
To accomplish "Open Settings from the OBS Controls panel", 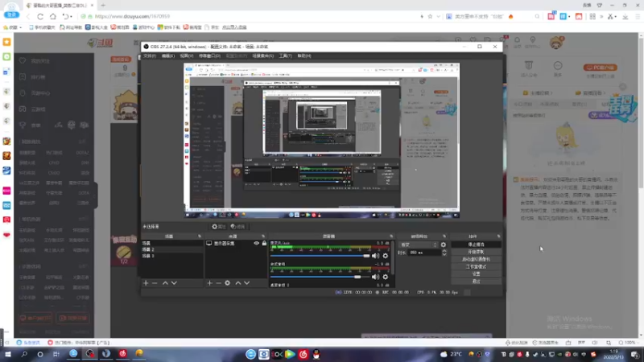I will pyautogui.click(x=476, y=274).
